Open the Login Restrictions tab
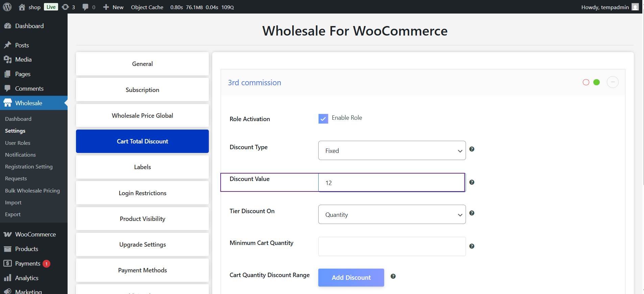This screenshot has height=294, width=644. pyautogui.click(x=142, y=193)
